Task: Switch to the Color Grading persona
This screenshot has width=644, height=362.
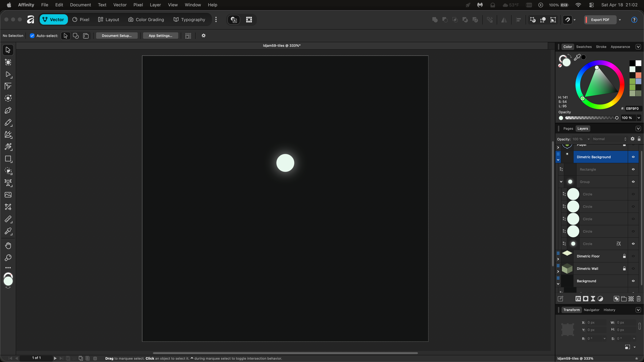Action: click(x=146, y=20)
